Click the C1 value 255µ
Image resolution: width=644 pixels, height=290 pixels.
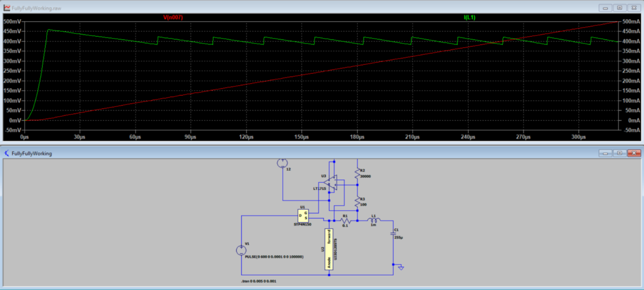pos(399,237)
